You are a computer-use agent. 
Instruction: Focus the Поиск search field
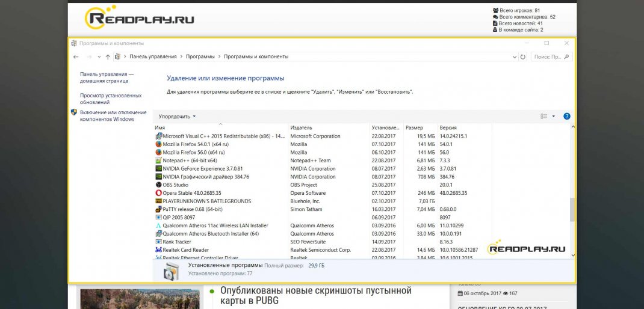click(x=551, y=57)
